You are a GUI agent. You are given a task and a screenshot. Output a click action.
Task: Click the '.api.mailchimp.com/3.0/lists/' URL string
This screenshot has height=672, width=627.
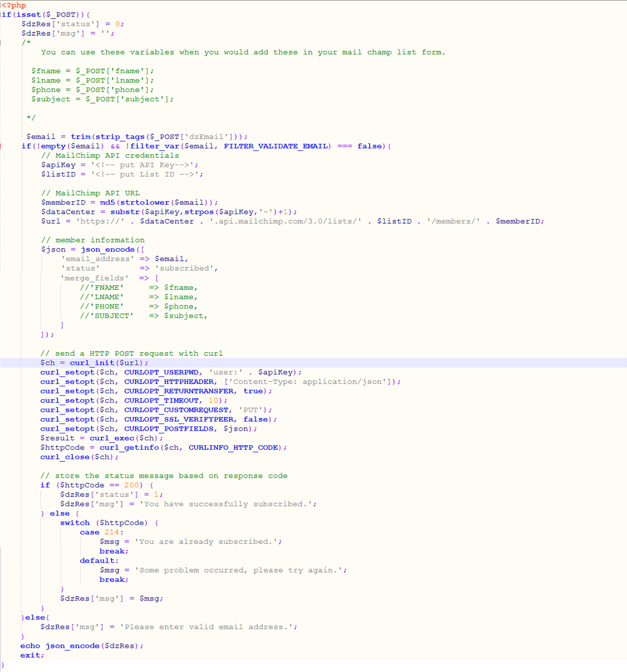point(286,221)
